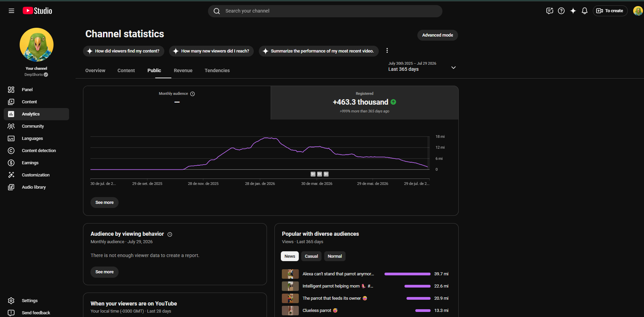Open the "Clueless parrot" video thumbnail
The height and width of the screenshot is (317, 644).
[x=290, y=311]
